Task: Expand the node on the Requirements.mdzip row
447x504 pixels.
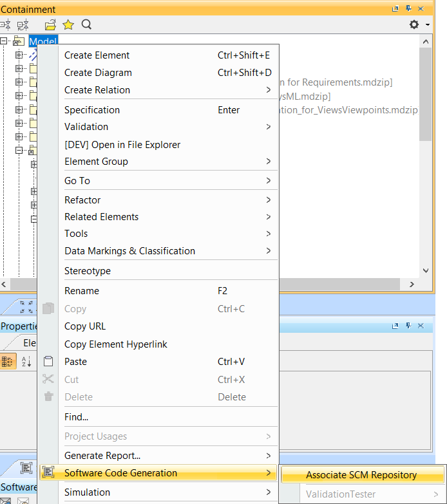Action: point(19,82)
